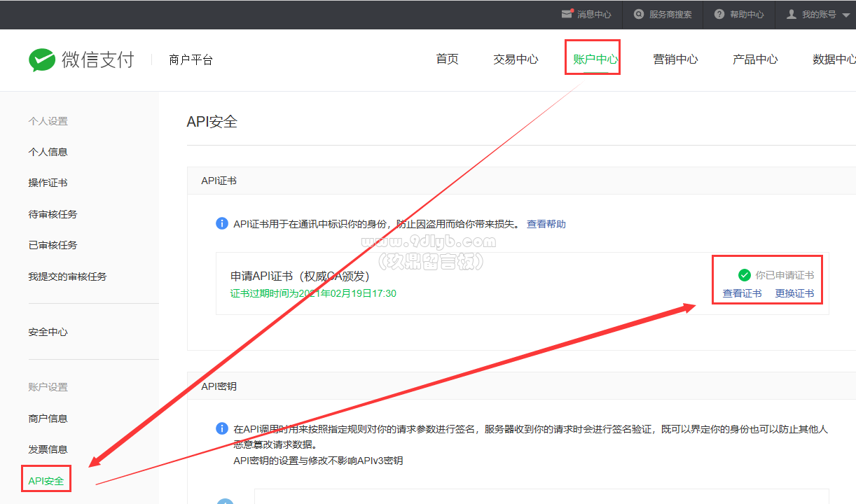Select 个人信息 in the sidebar

click(x=48, y=152)
